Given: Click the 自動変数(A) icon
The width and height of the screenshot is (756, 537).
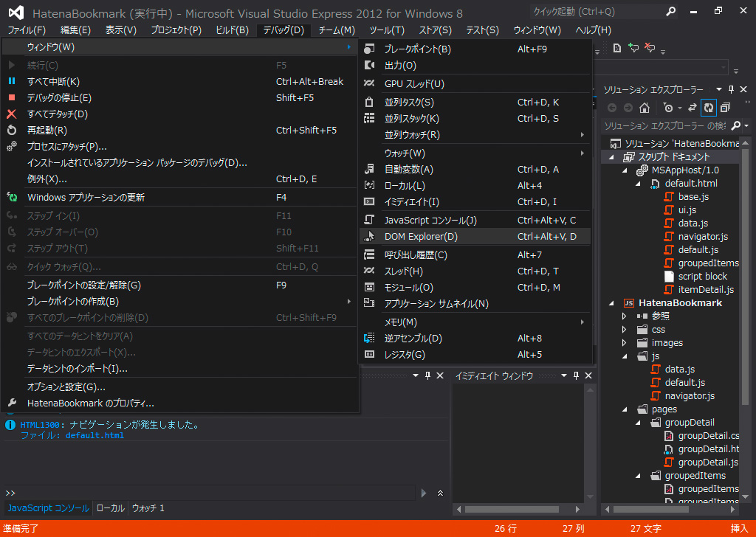Looking at the screenshot, I should tap(369, 169).
